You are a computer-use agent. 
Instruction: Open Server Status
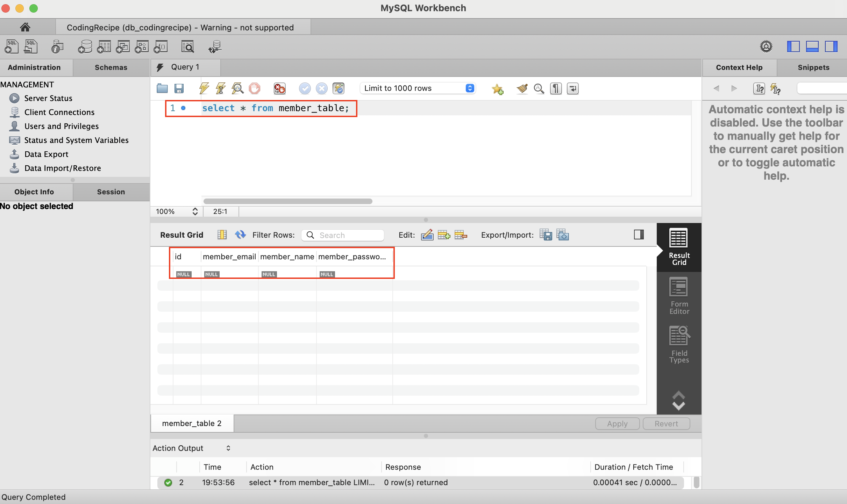coord(48,98)
